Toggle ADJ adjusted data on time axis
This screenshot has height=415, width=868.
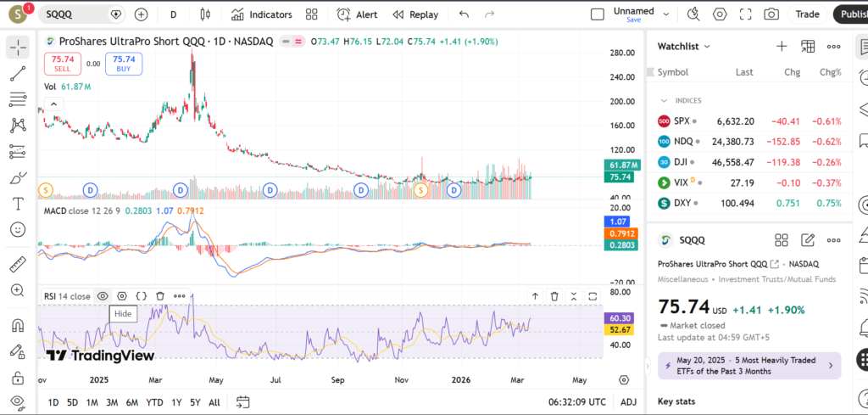(x=628, y=401)
